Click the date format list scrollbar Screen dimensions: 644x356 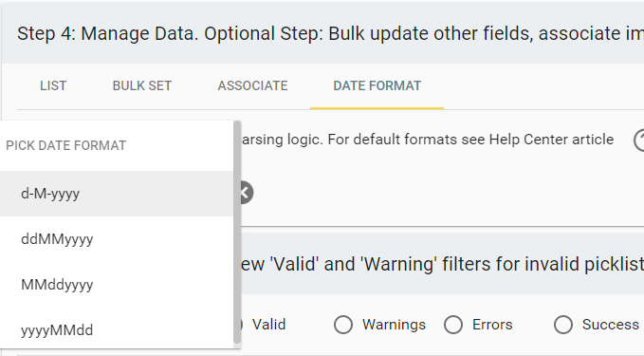click(237, 233)
